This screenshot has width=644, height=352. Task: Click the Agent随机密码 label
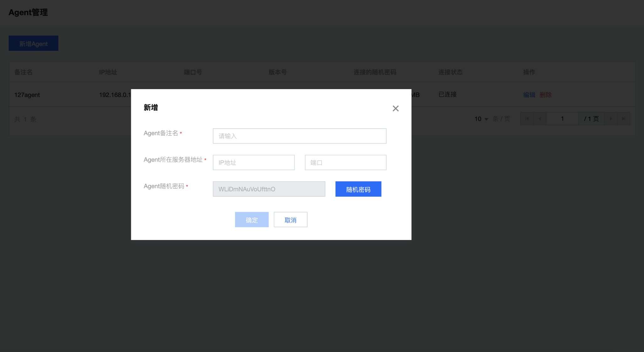(164, 186)
